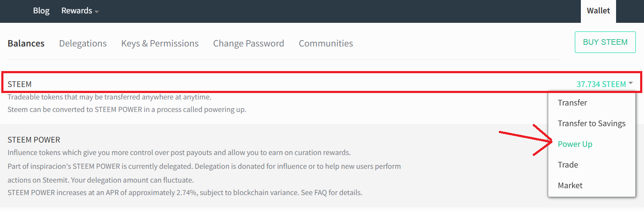Click the 37.734 STEEM balance dropdown
This screenshot has width=644, height=211.
tap(601, 84)
